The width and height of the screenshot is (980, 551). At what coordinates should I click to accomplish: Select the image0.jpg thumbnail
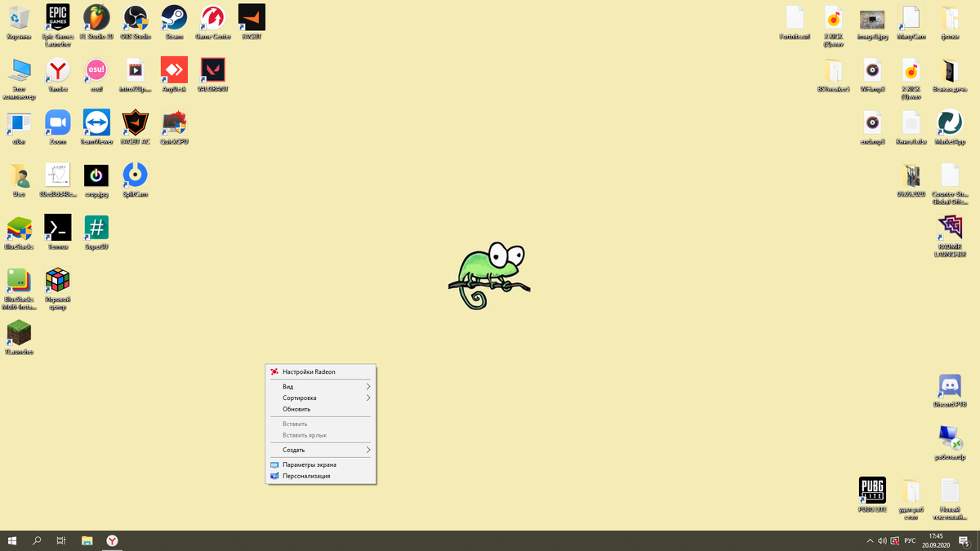point(872,22)
